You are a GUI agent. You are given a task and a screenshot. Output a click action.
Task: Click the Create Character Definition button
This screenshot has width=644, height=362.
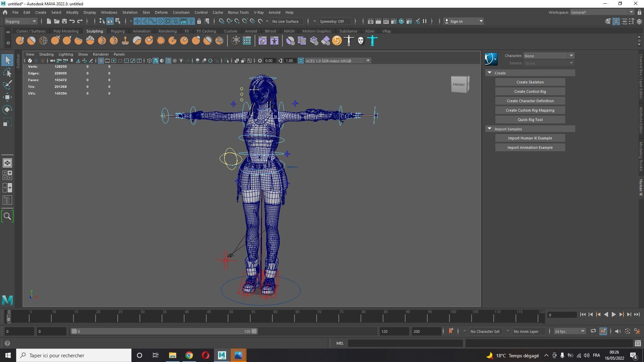pos(530,101)
